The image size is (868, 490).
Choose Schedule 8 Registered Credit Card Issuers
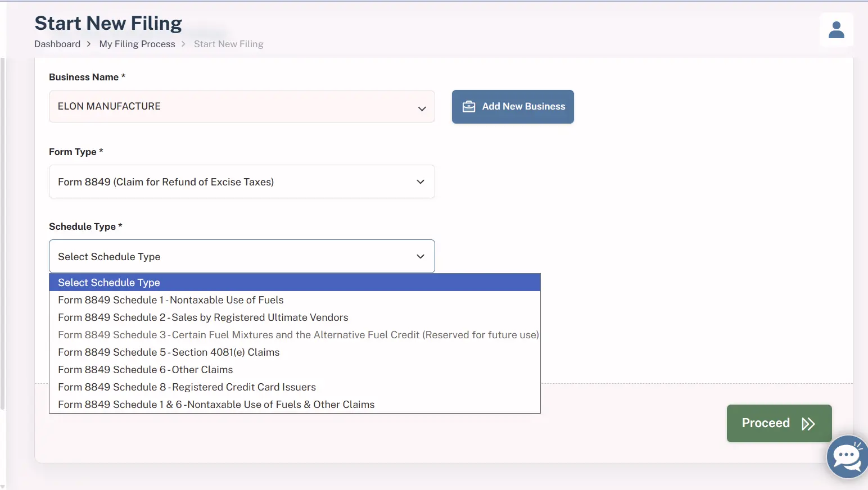(x=187, y=387)
